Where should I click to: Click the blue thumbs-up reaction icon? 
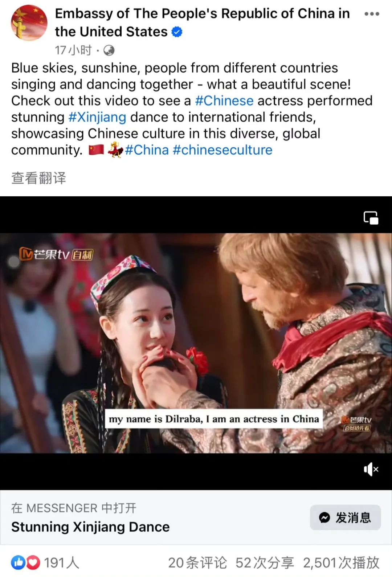pos(18,562)
